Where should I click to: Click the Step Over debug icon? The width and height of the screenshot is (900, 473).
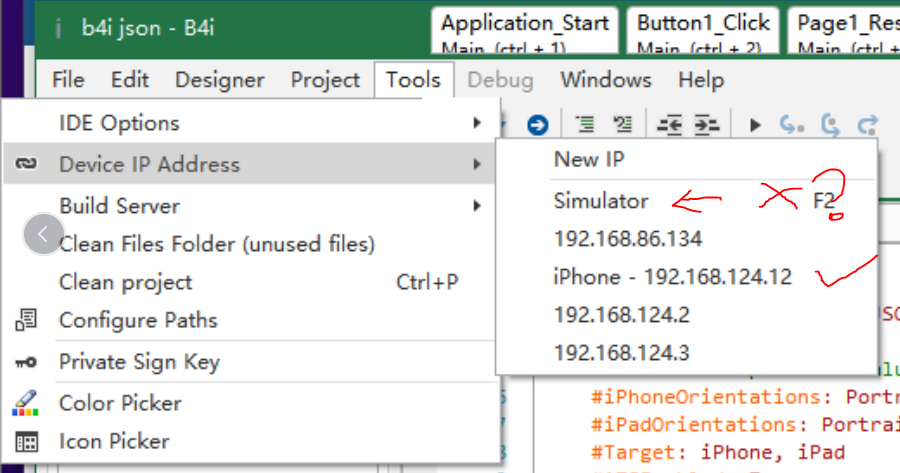pyautogui.click(x=830, y=124)
